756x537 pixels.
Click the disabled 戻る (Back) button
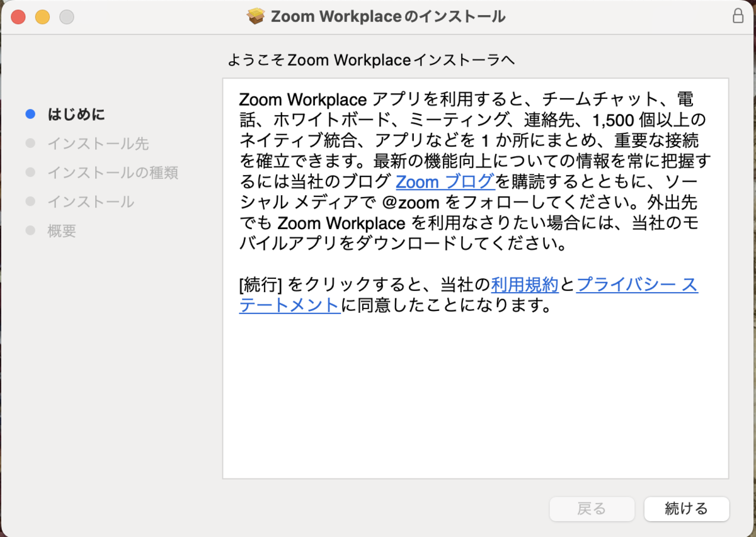592,509
